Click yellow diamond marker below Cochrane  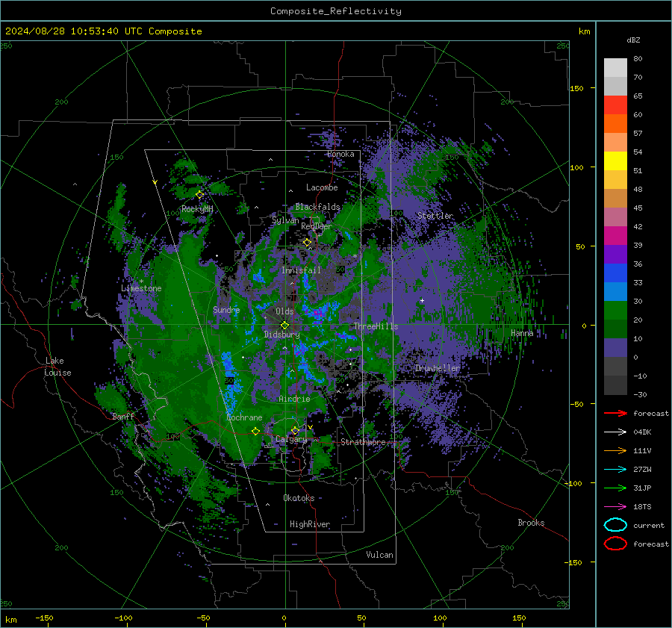pos(255,431)
